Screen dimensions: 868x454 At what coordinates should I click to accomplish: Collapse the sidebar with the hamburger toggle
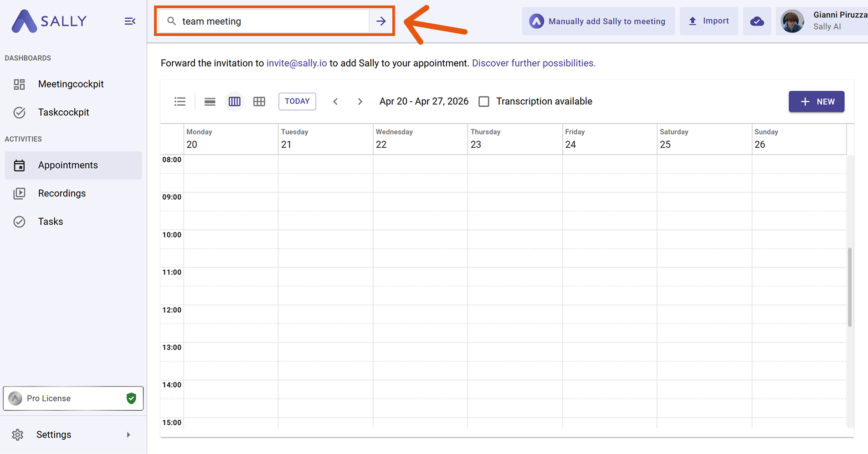[x=130, y=21]
